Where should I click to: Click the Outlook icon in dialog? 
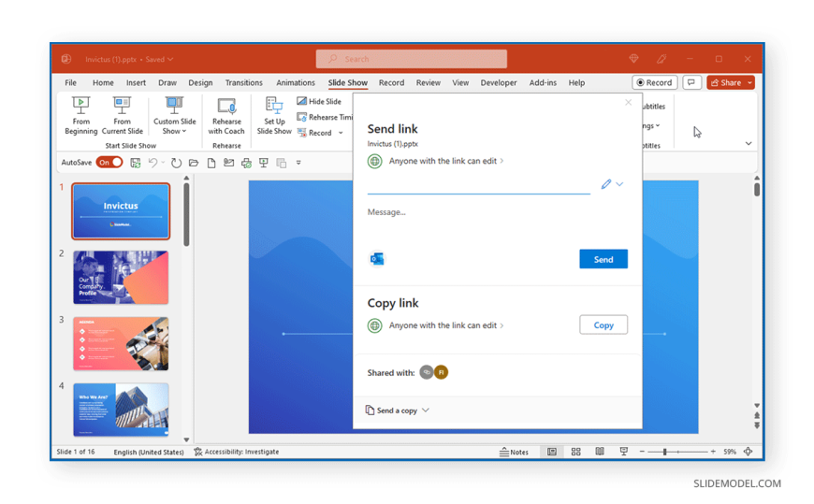click(x=377, y=258)
